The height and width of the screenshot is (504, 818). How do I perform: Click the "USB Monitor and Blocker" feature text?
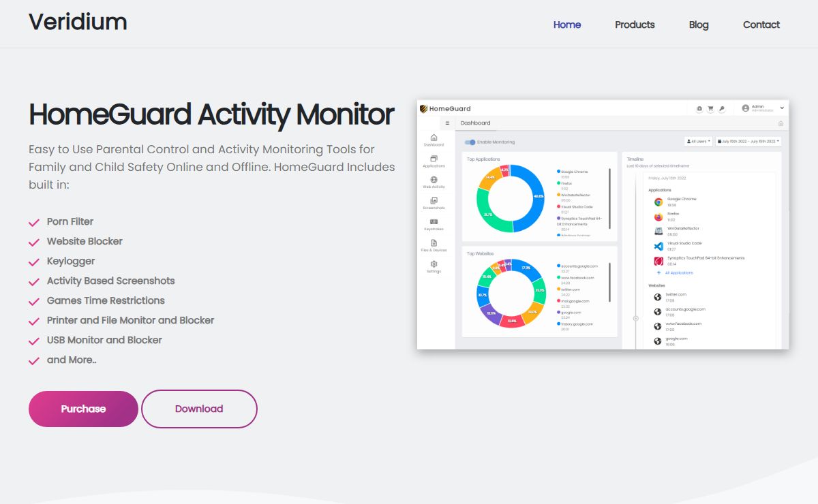(104, 340)
